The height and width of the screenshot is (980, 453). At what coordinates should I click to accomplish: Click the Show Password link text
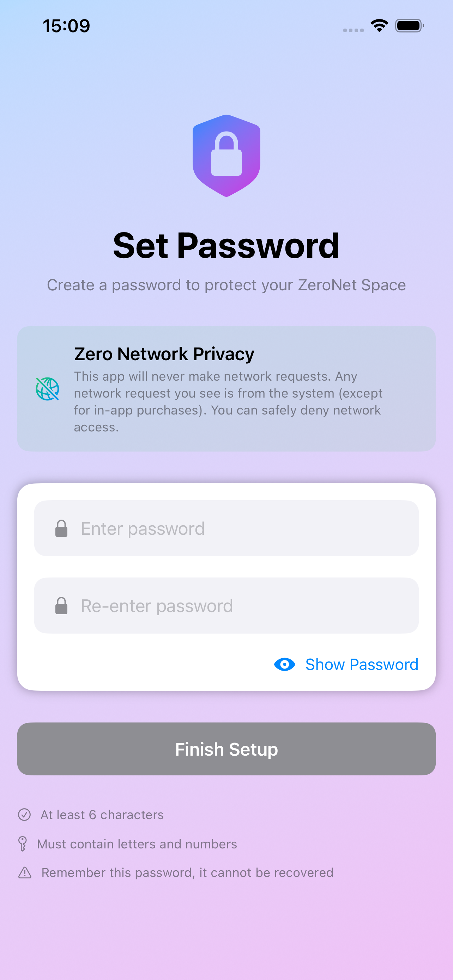[361, 664]
